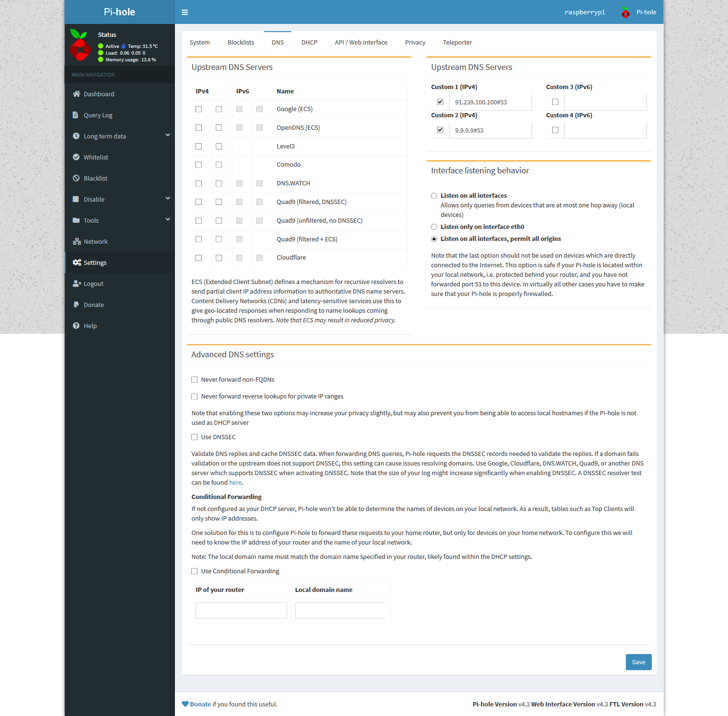The height and width of the screenshot is (716, 728).
Task: Click the raspberrypi hostname text
Action: 585,12
